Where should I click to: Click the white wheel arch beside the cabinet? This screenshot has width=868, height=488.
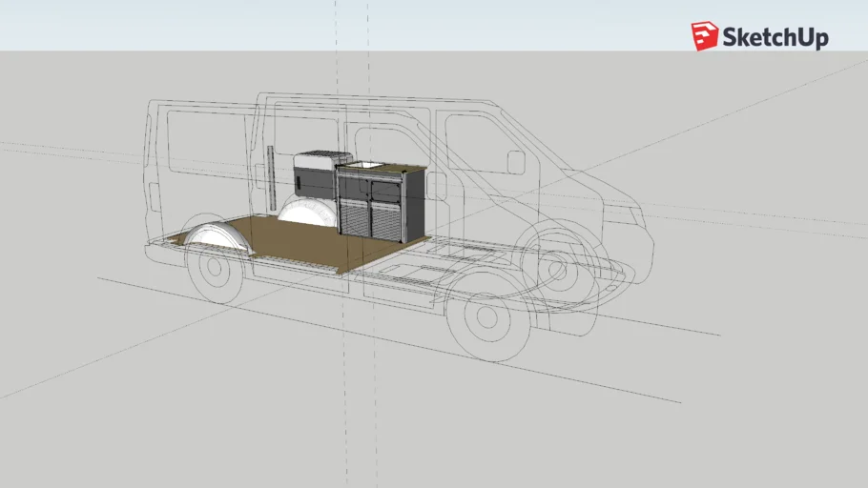[307, 213]
